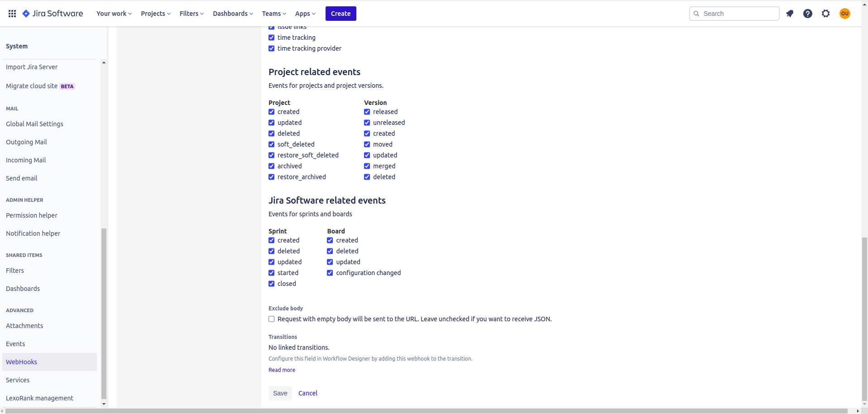Open the settings gear icon
Image resolution: width=868 pixels, height=414 pixels.
(x=826, y=14)
